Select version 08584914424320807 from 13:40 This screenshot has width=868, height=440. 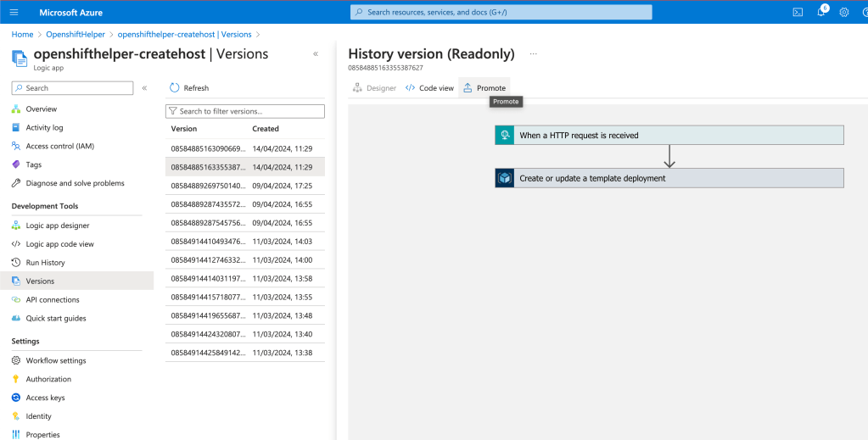click(244, 334)
